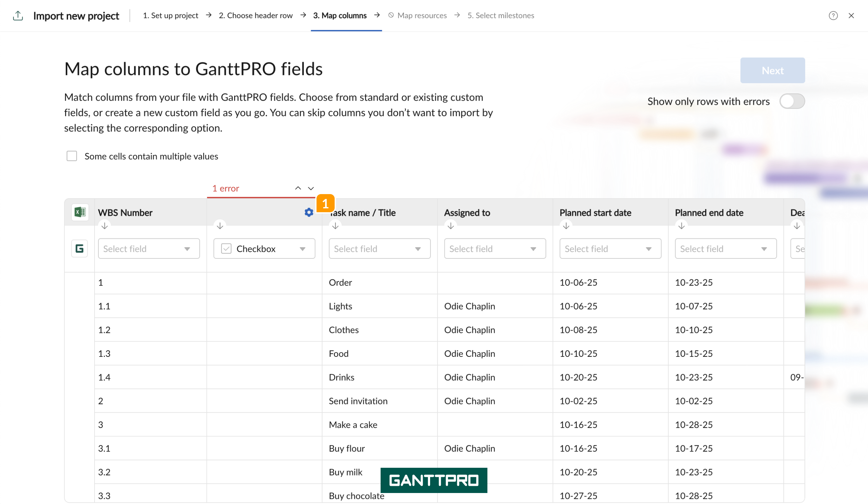Click the upload icon beside Import new project
868x504 pixels.
coord(18,16)
